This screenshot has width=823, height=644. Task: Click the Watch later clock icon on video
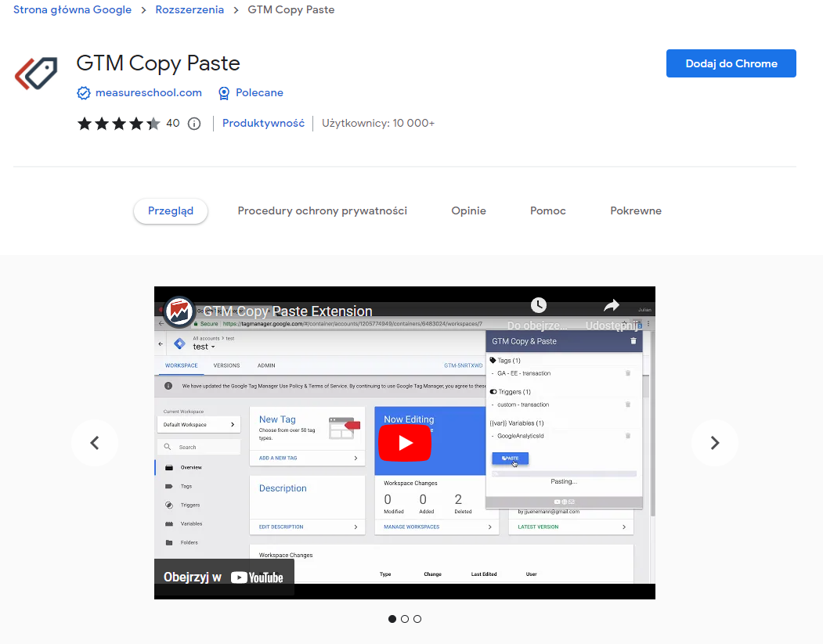pyautogui.click(x=539, y=305)
